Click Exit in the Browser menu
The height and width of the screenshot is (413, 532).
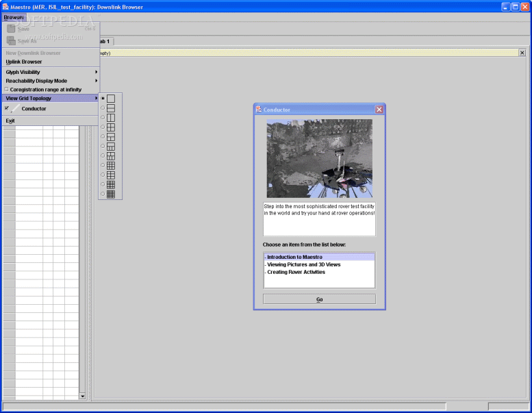[x=51, y=121]
